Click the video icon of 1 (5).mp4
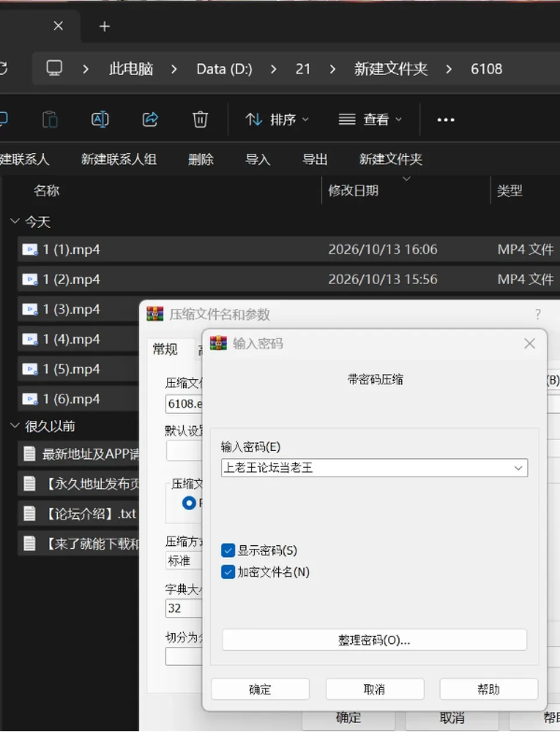Screen dimensions: 560x732 point(30,370)
